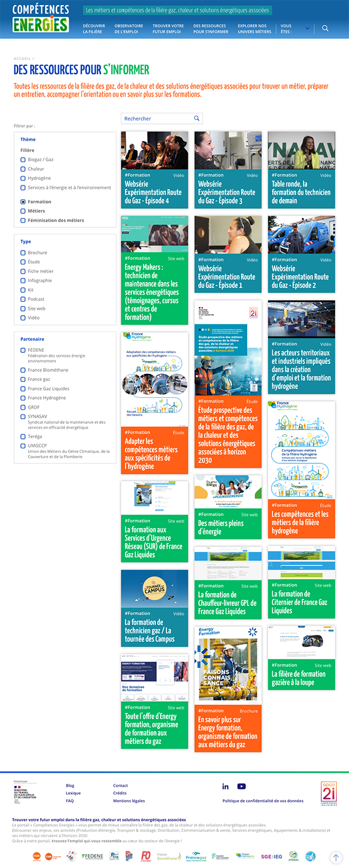The width and height of the screenshot is (349, 868).
Task: Open the YouTube icon in the footer
Action: coord(241,787)
